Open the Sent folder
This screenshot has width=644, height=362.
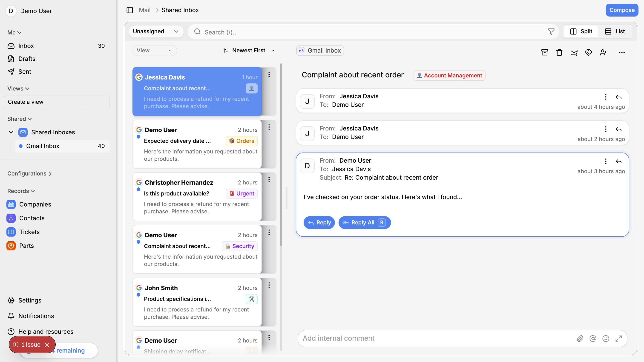pyautogui.click(x=57, y=72)
